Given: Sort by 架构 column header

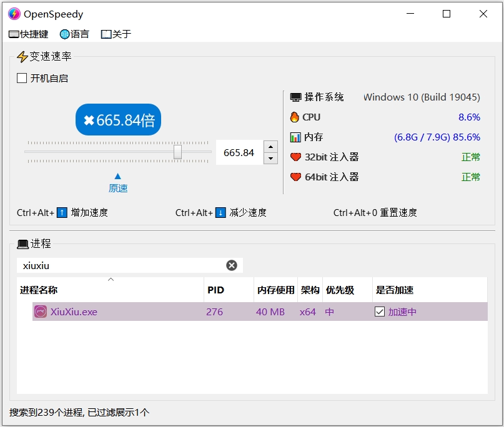Looking at the screenshot, I should [x=310, y=290].
